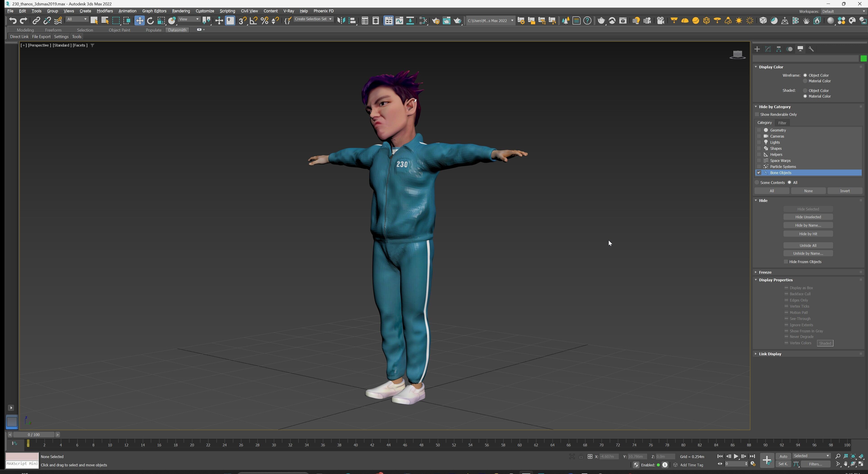Open the Curve Editor toolbar icon
Image resolution: width=868 pixels, height=474 pixels.
(x=399, y=21)
